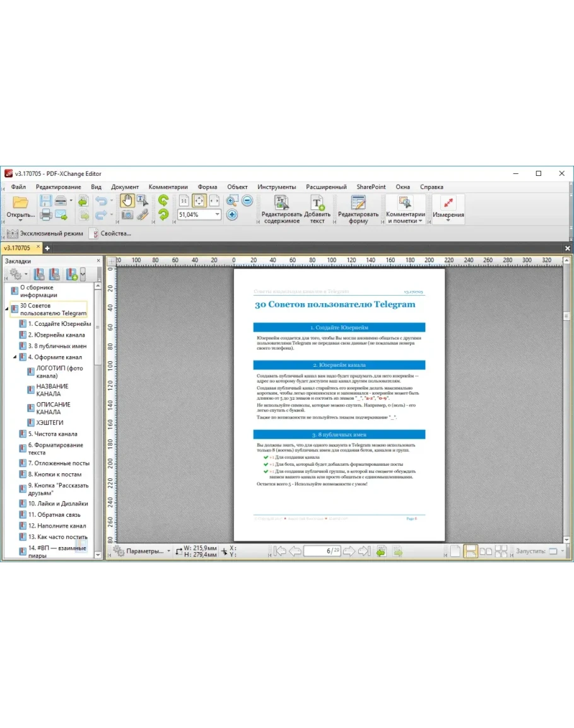Click the Save floppy disk icon

pos(45,201)
